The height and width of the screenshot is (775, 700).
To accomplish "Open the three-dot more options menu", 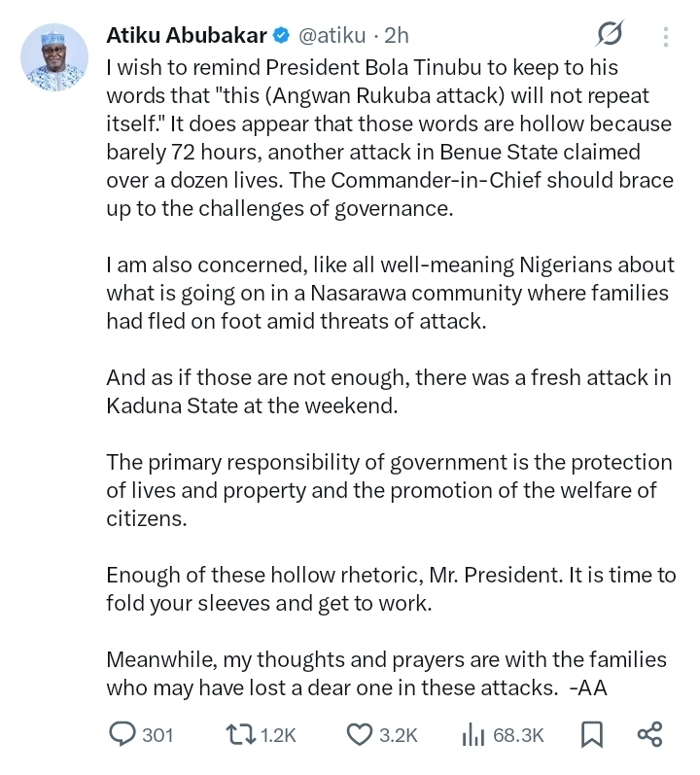I will tap(666, 36).
